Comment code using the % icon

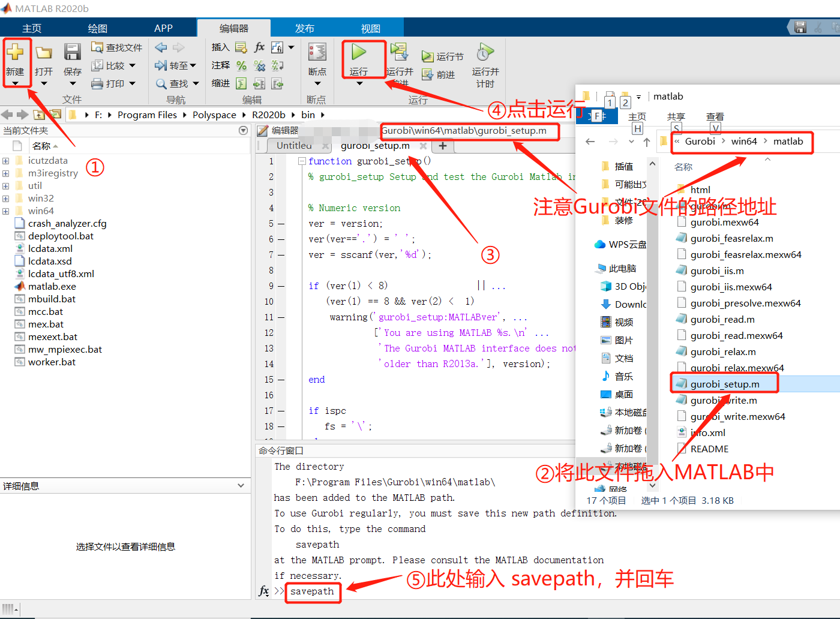coord(242,65)
